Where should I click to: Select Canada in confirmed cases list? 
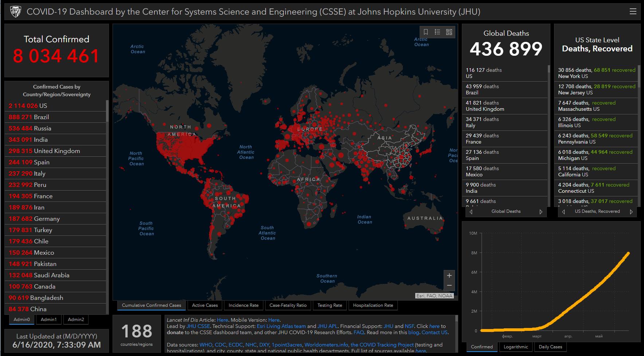[55, 286]
